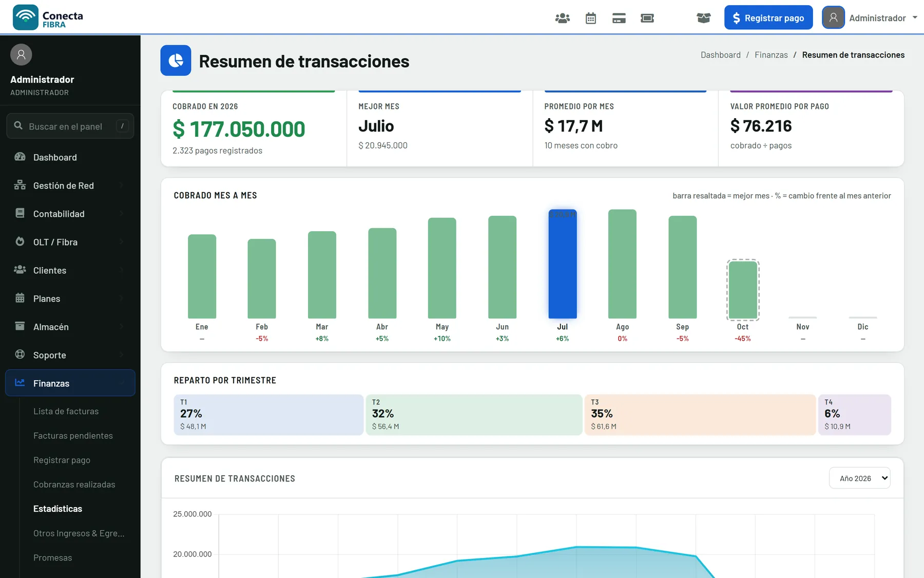Focus the Buscar en el panel search field

(70, 126)
